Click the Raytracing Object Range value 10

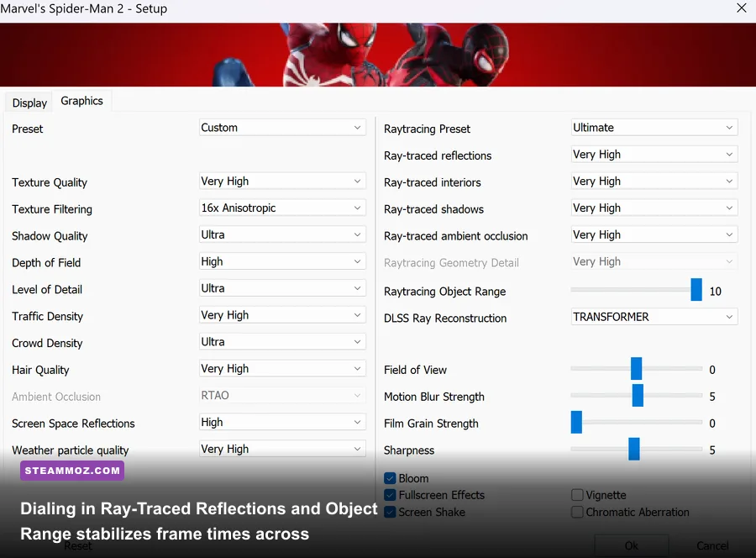point(715,292)
